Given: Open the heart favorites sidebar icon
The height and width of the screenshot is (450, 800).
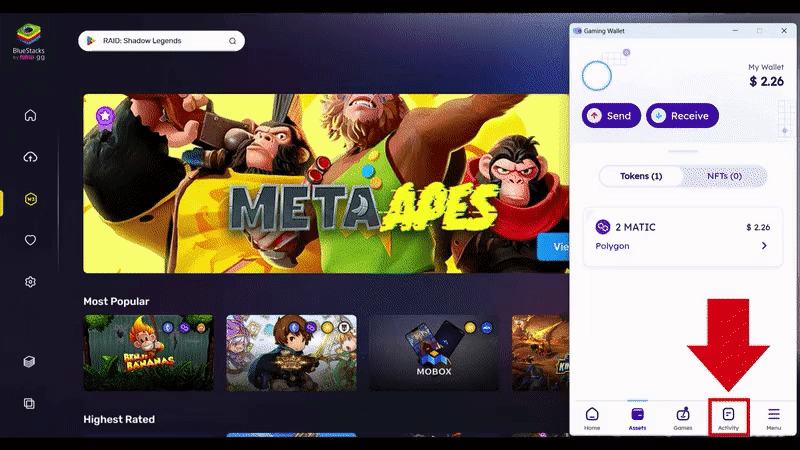Looking at the screenshot, I should click(x=30, y=240).
